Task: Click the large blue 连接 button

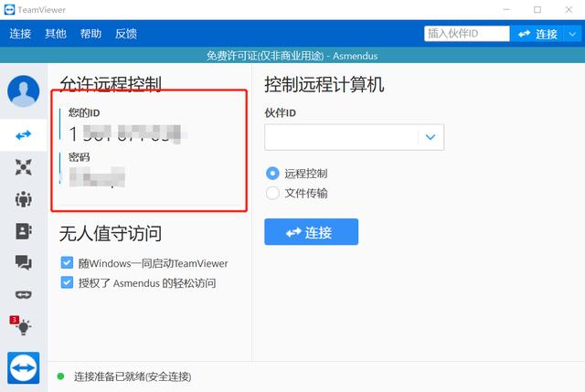Action: (311, 232)
